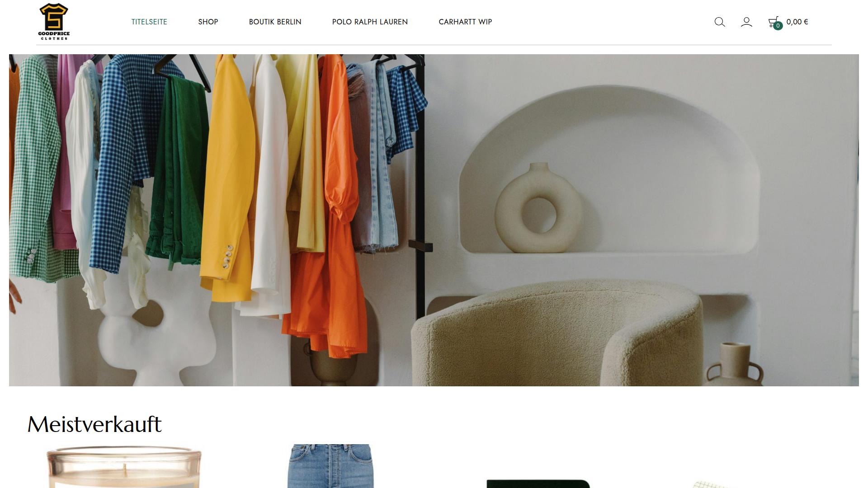Select Carhartt WIP in the navigation
868x488 pixels.
465,22
